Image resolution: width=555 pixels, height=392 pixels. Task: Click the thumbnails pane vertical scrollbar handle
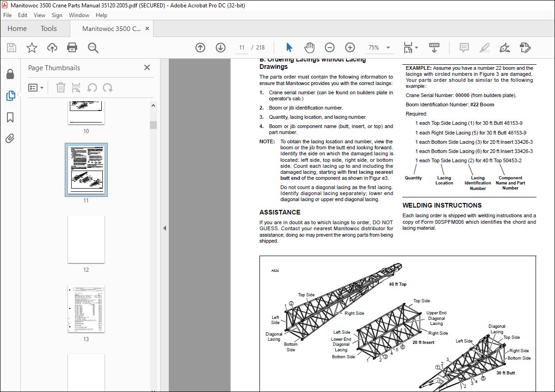[153, 125]
